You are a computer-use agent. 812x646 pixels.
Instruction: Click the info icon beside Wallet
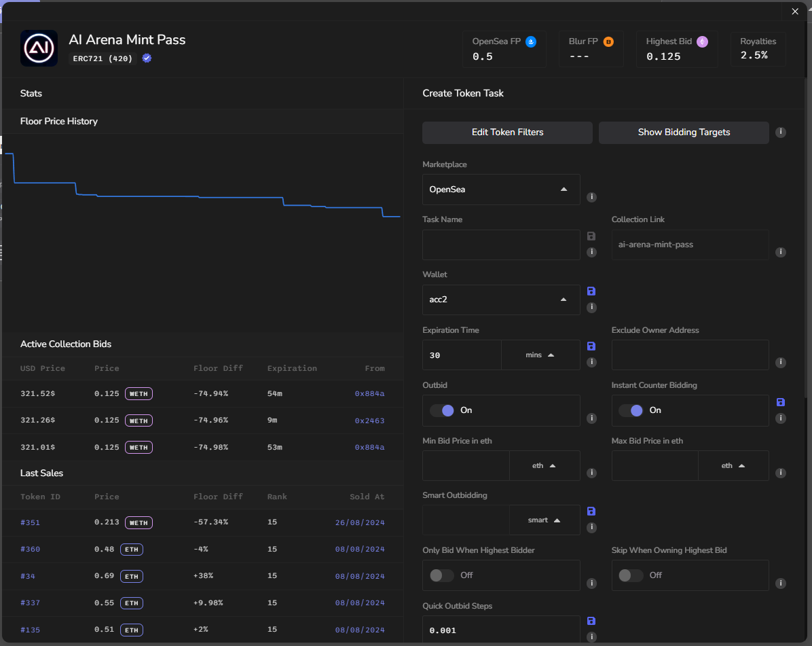tap(591, 308)
